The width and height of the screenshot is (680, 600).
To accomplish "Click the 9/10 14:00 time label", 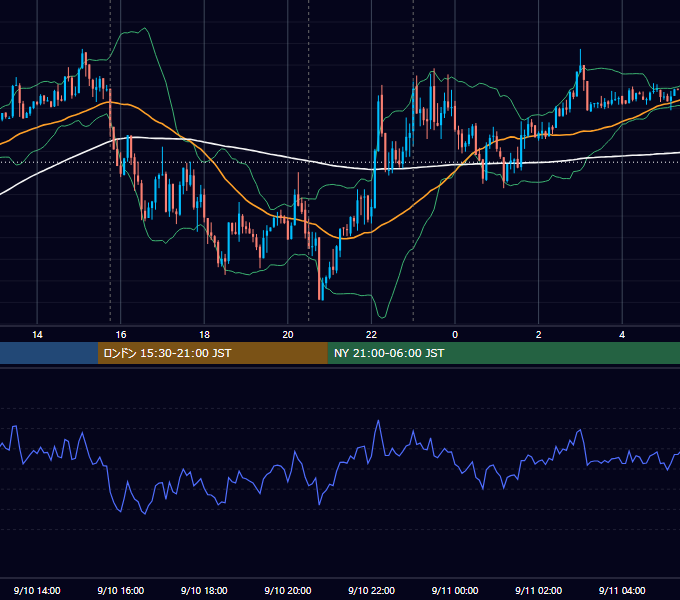I will click(x=37, y=590).
